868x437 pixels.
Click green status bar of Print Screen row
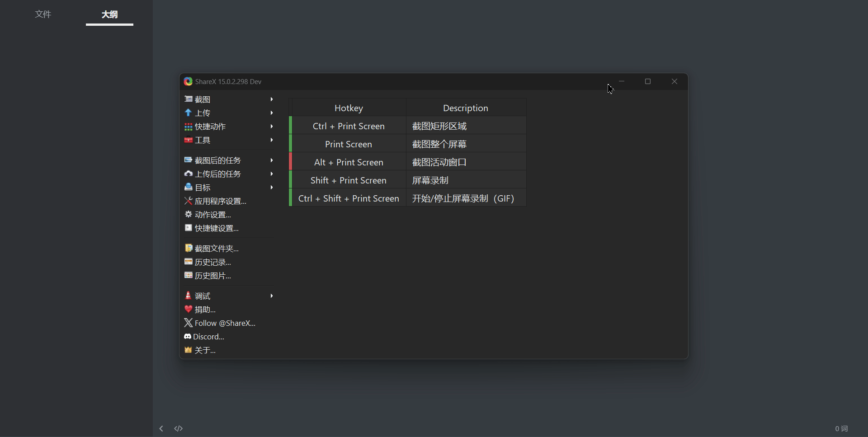tap(290, 144)
